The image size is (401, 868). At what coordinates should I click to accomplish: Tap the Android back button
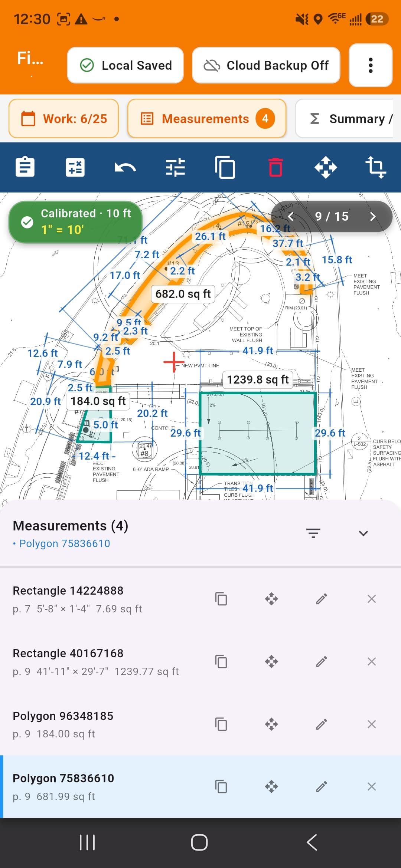coord(312,842)
